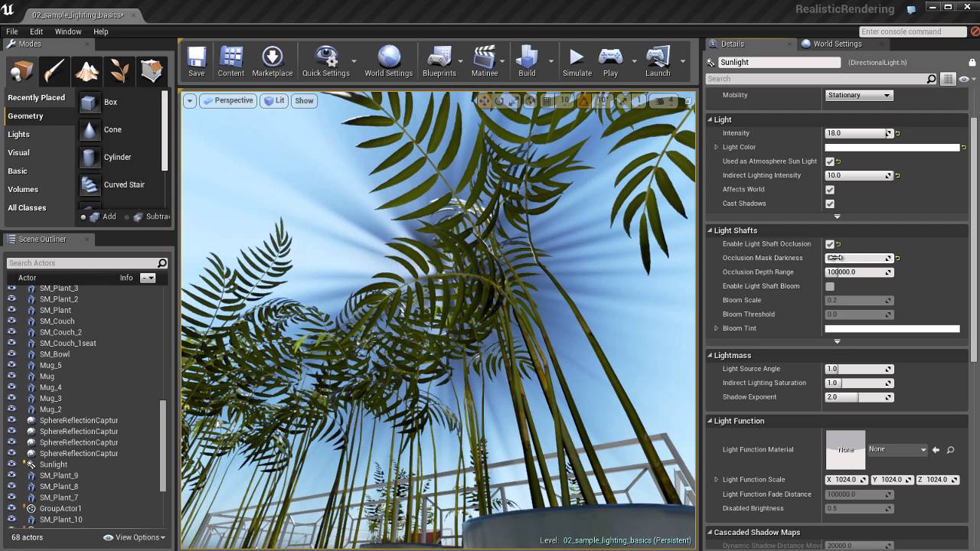Viewport: 980px width, 551px height.
Task: Select the Recently Placed category
Action: coord(36,98)
